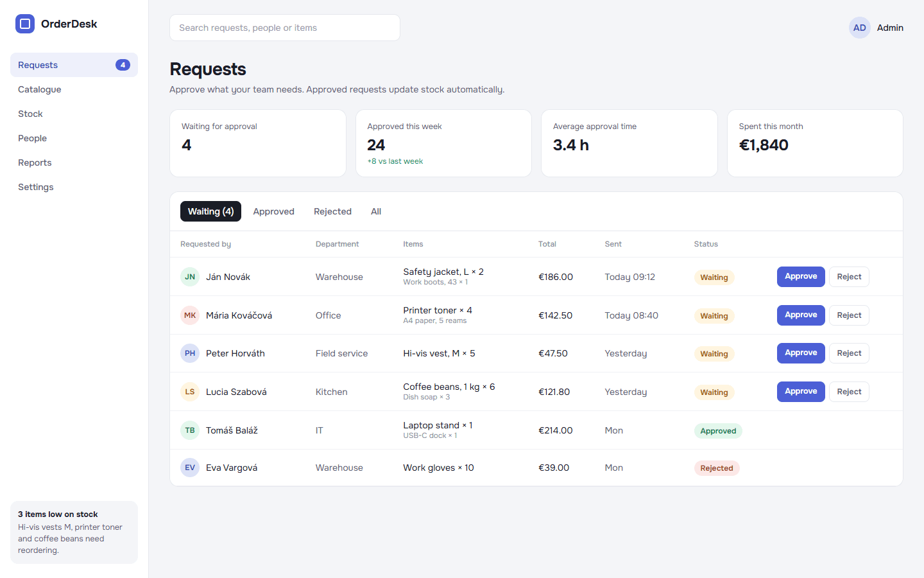Click the Requests count badge 4
Viewport: 924px width, 578px height.
(123, 65)
